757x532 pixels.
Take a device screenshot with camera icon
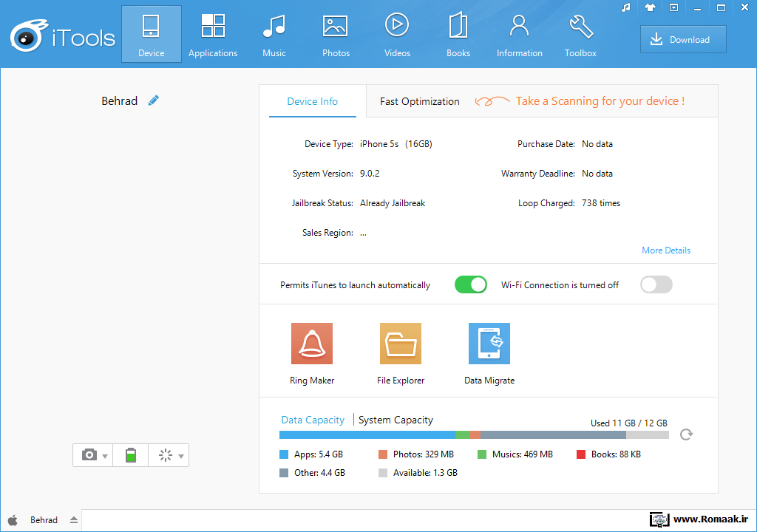[89, 454]
